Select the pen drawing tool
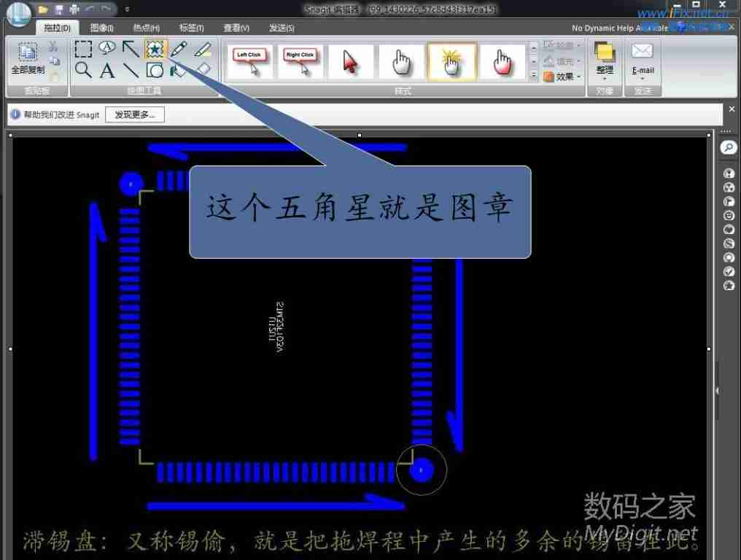This screenshot has width=741, height=560. [179, 49]
